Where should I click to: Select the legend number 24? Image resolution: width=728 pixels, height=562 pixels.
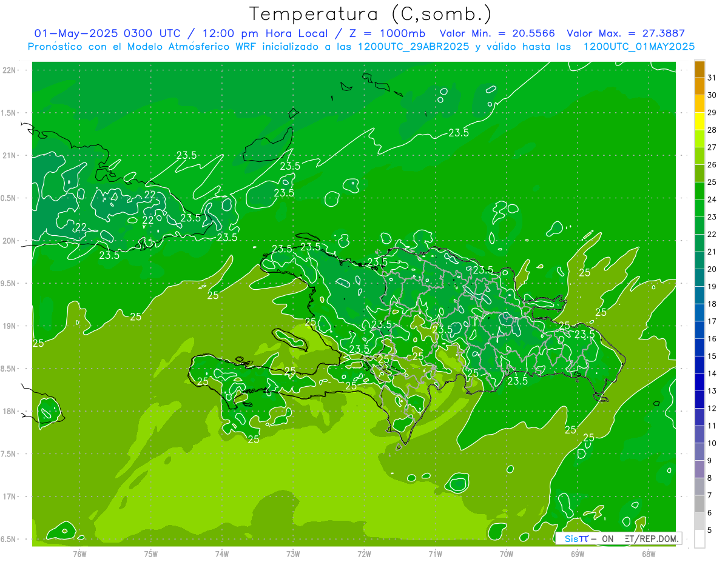[x=712, y=199]
